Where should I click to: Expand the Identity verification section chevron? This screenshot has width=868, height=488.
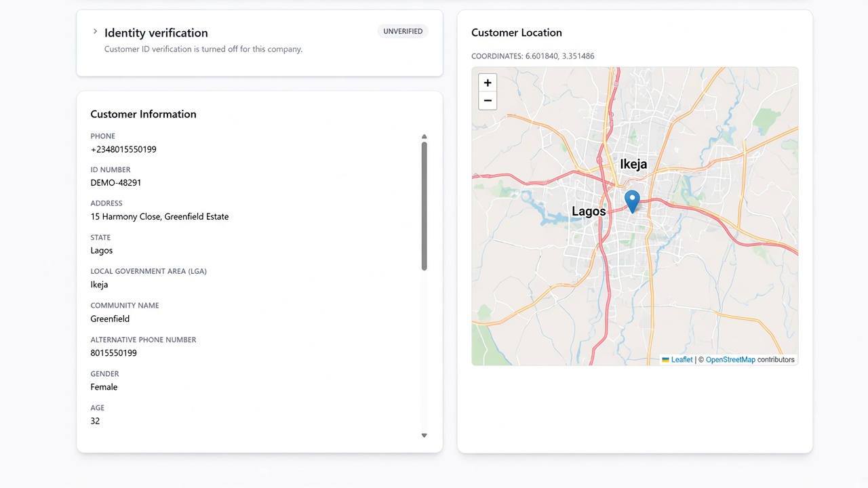(x=95, y=31)
